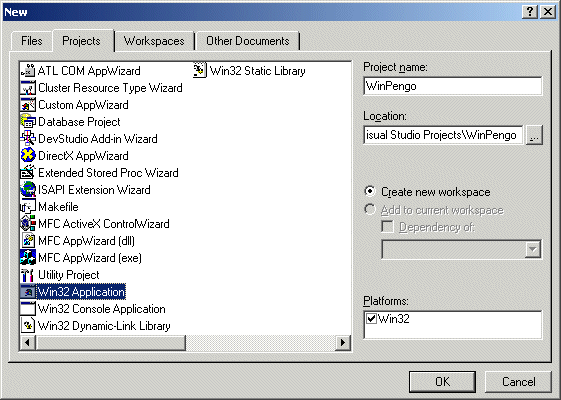Screen dimensions: 561x400
Task: Uncheck the Win32 platform checkbox
Action: click(371, 318)
